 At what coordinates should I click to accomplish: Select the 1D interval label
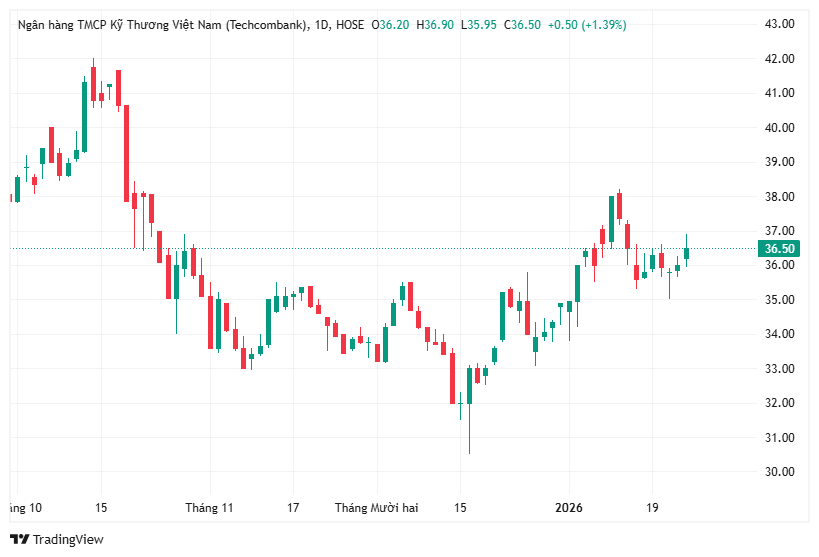pos(322,25)
